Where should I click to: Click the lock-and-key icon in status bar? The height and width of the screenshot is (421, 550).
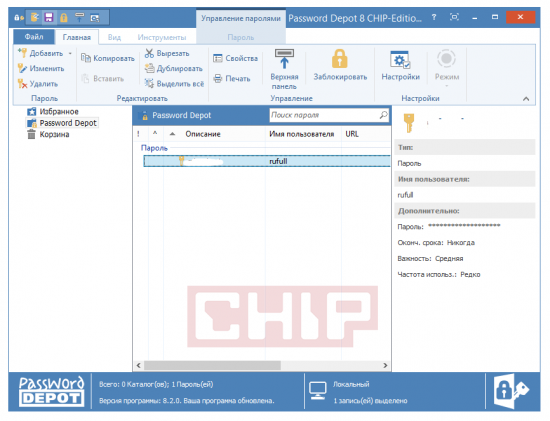[x=511, y=391]
